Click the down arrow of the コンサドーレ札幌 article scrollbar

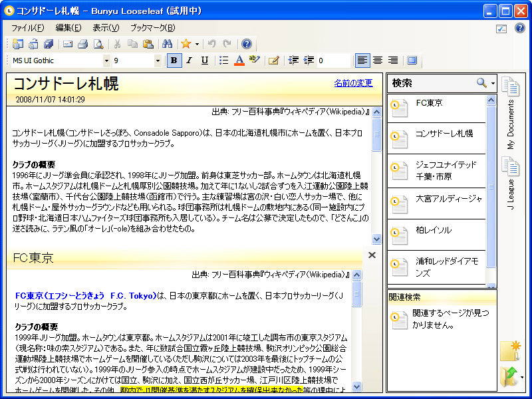point(376,239)
